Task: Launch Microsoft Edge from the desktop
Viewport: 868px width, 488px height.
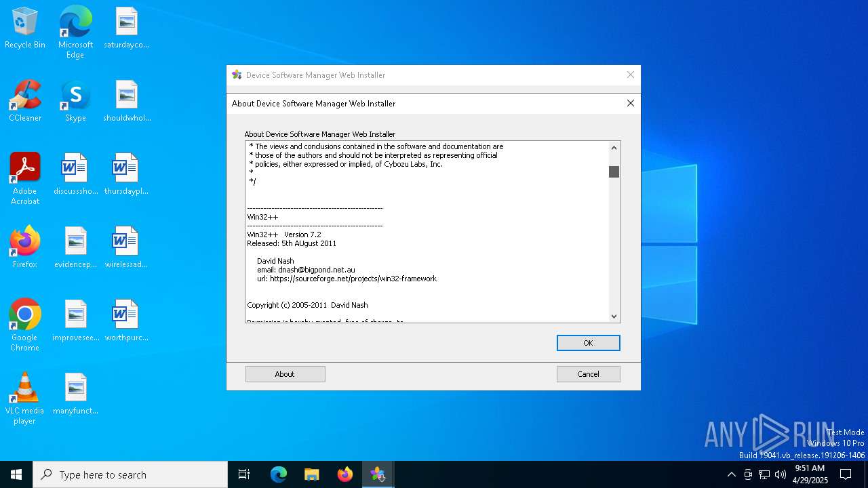Action: (75, 33)
